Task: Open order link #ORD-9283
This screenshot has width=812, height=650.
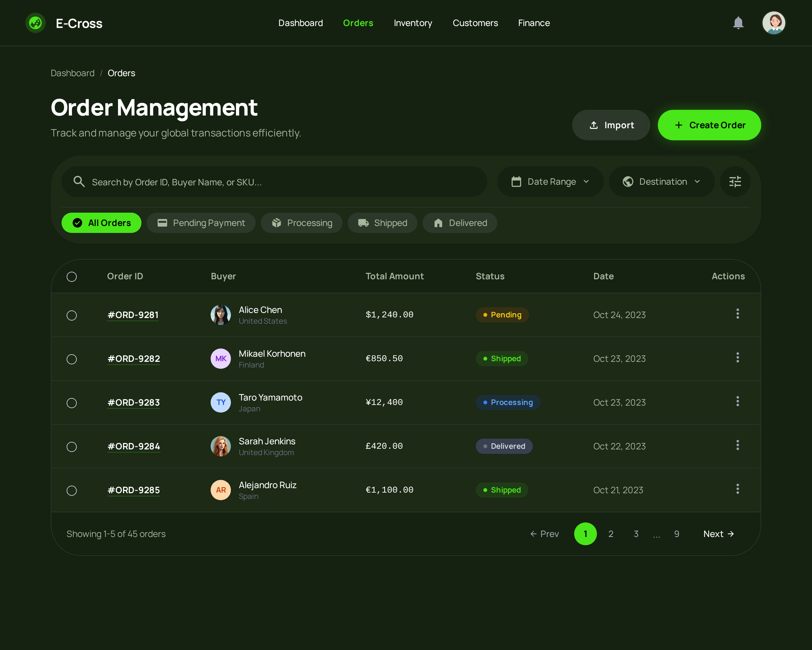Action: [134, 402]
